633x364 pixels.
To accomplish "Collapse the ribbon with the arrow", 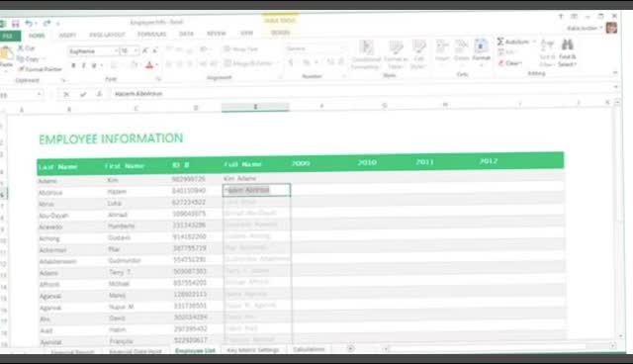I will click(615, 72).
